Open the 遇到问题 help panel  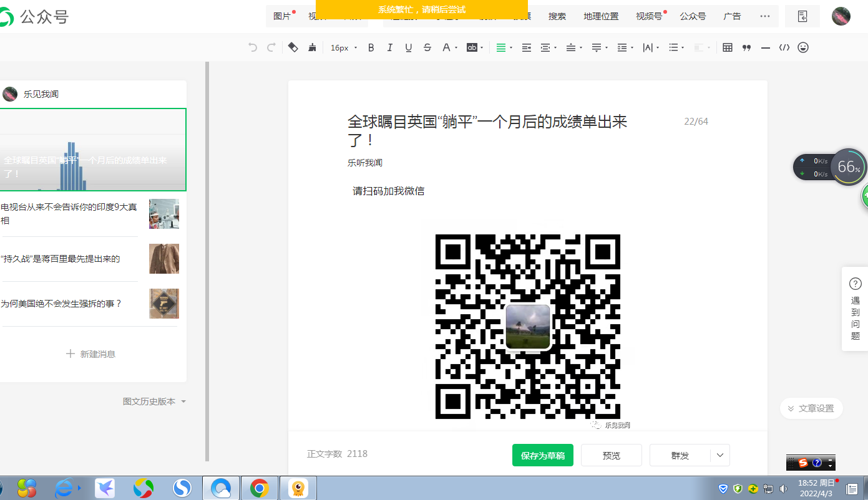click(x=856, y=309)
